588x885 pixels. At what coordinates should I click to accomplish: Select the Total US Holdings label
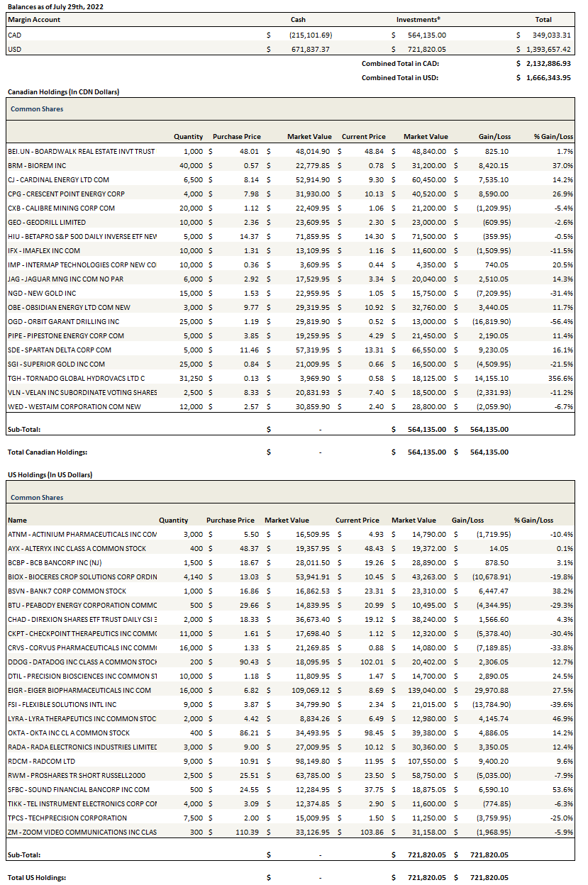click(37, 877)
